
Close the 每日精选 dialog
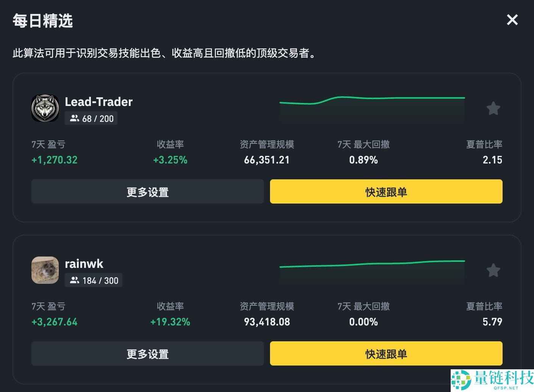(x=512, y=20)
